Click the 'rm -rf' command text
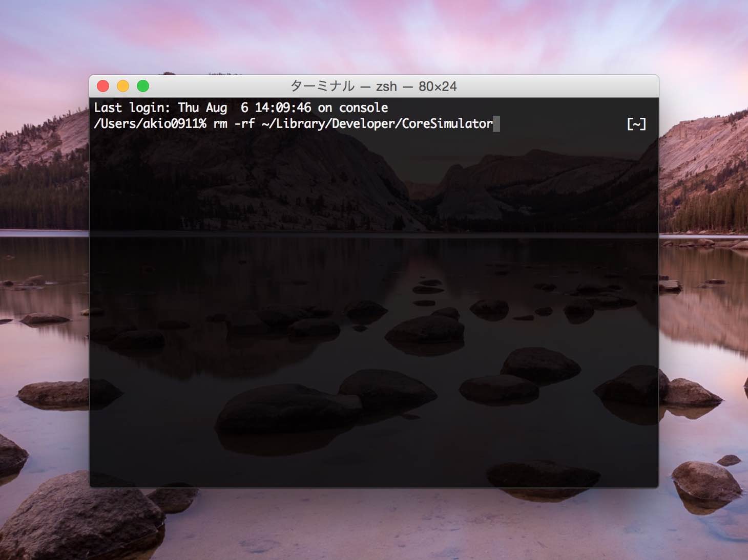Viewport: 748px width, 560px height. coord(234,123)
